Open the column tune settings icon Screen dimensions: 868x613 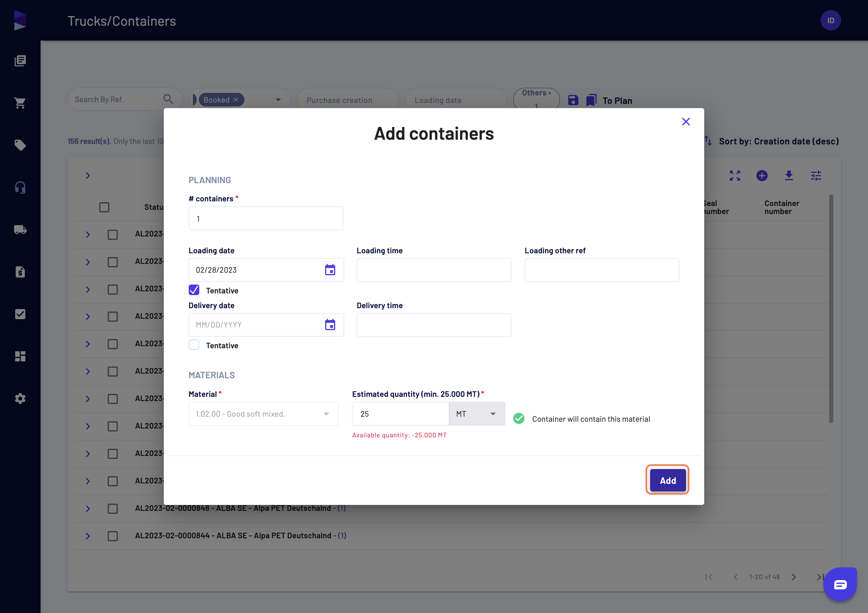tap(816, 176)
